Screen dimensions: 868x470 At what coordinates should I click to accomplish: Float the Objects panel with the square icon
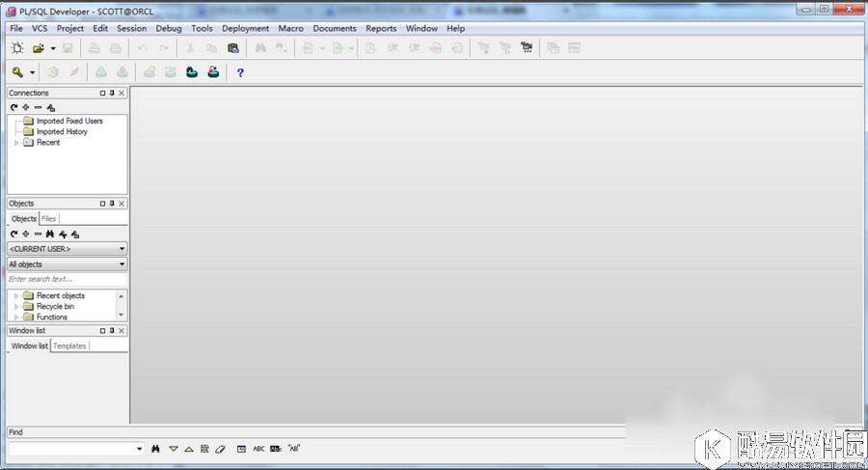(x=102, y=204)
